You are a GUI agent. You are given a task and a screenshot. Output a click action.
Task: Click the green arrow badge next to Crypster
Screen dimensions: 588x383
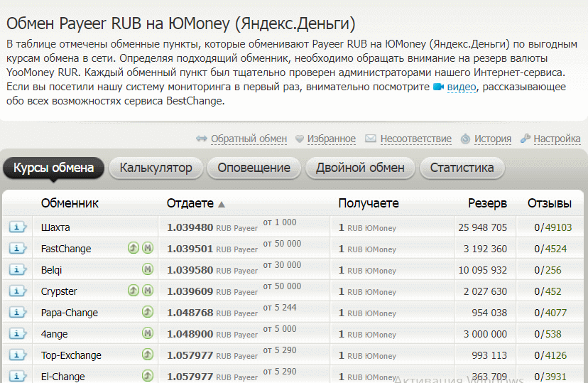point(134,291)
